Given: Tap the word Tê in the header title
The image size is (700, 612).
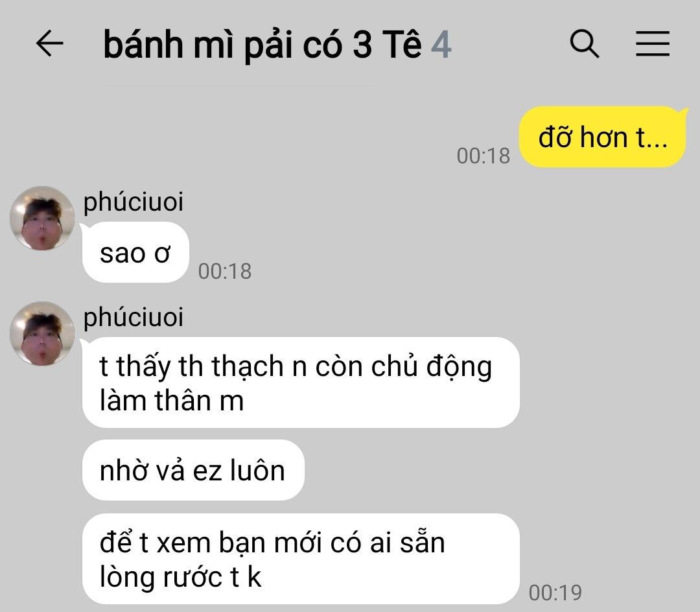Looking at the screenshot, I should click(402, 44).
